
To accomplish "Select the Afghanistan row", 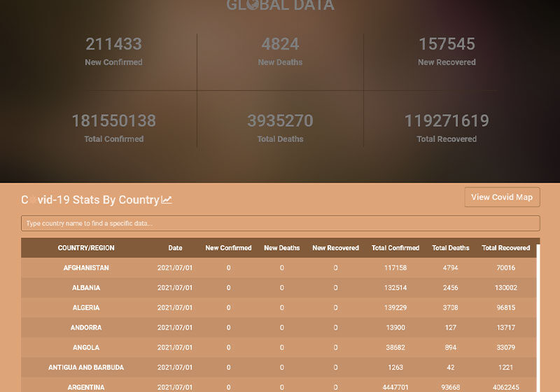I will tap(86, 268).
